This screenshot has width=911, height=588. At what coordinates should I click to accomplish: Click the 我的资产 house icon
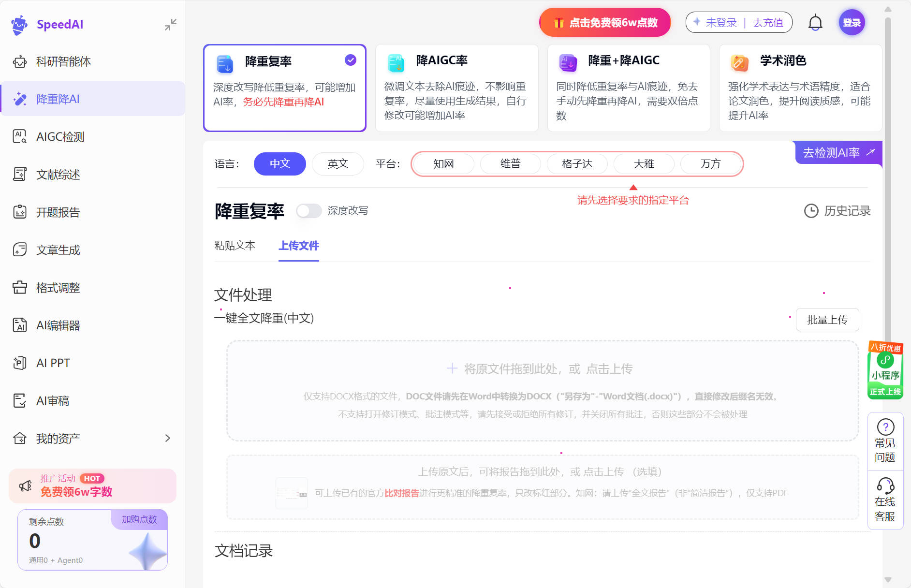20,439
